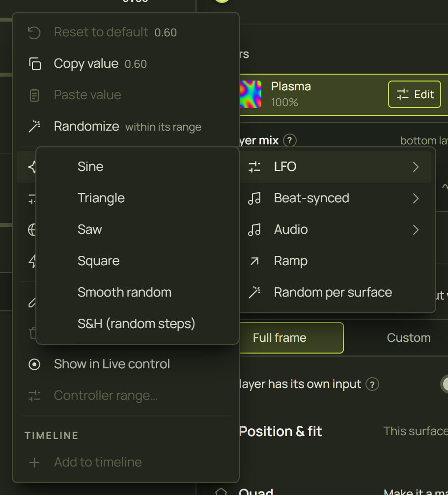Image resolution: width=448 pixels, height=495 pixels.
Task: Choose Smooth random LFO waveform
Action: (x=138, y=292)
